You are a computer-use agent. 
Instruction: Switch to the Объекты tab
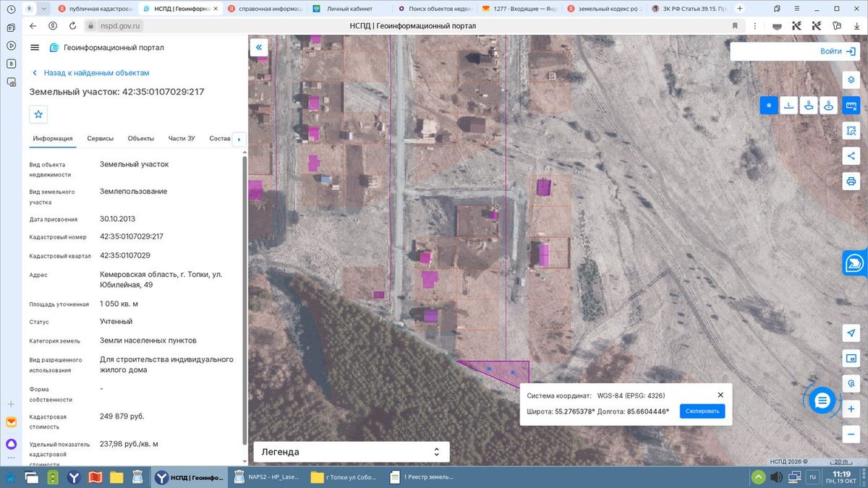pyautogui.click(x=141, y=138)
